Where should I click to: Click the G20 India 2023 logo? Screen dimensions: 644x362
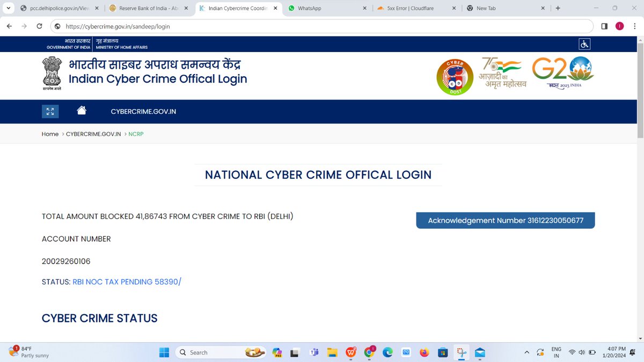tap(562, 73)
